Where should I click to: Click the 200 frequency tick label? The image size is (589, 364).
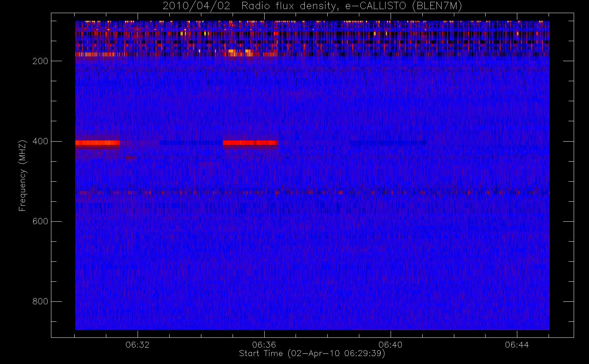(40, 61)
